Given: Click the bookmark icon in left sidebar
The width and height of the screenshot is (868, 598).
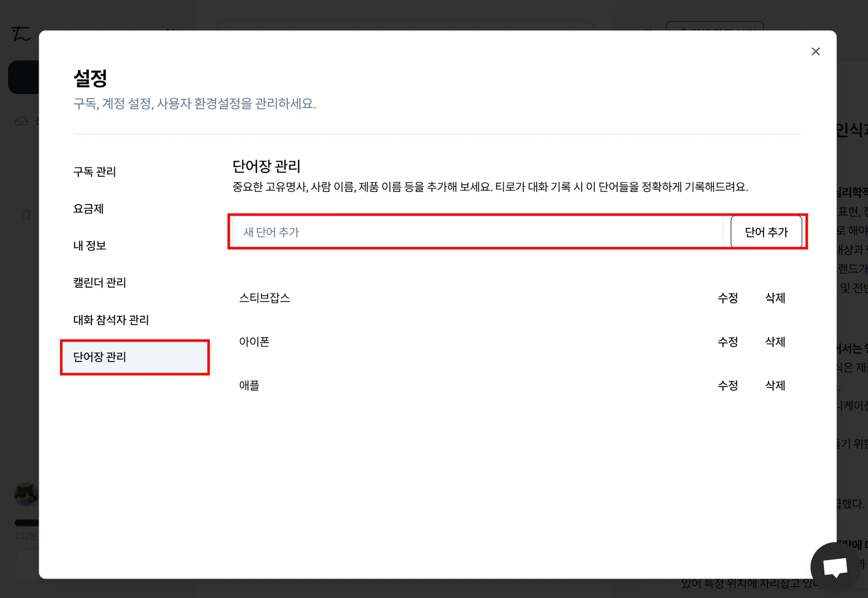Looking at the screenshot, I should pyautogui.click(x=26, y=215).
